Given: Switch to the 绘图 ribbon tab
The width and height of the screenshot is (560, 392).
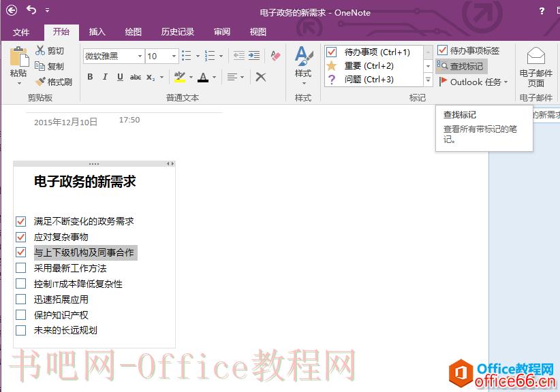Looking at the screenshot, I should click(x=134, y=32).
